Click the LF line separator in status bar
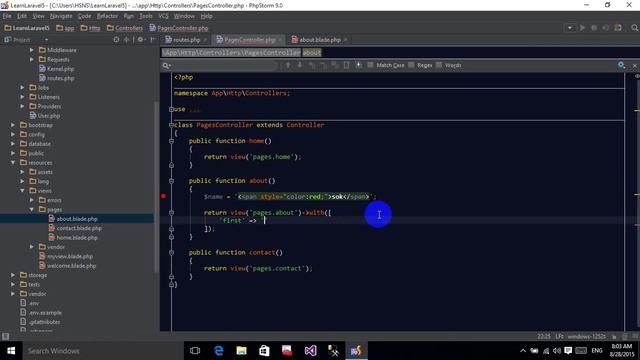Viewport: 640px width, 360px height. (x=559, y=336)
